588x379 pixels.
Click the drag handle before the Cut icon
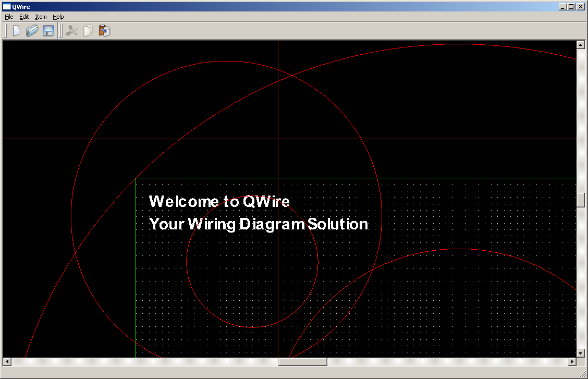click(x=61, y=31)
